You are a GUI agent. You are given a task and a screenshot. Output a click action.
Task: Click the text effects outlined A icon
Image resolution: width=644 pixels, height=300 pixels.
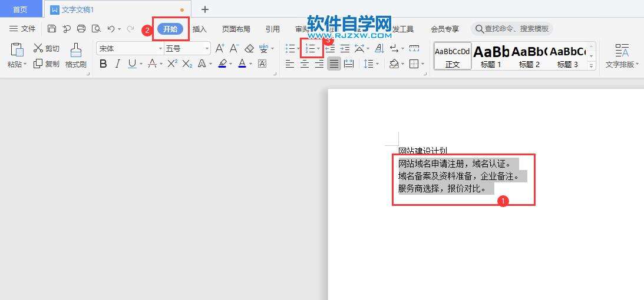[202, 64]
